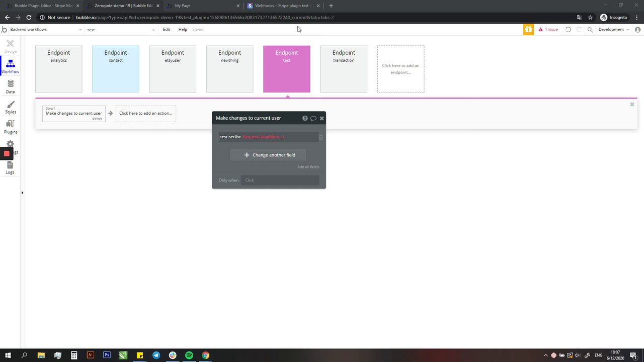
Task: Click here to add an endpoint
Action: 400,69
